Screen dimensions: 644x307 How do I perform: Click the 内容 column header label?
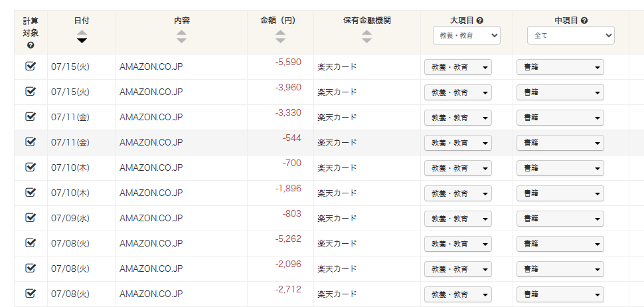coord(181,21)
